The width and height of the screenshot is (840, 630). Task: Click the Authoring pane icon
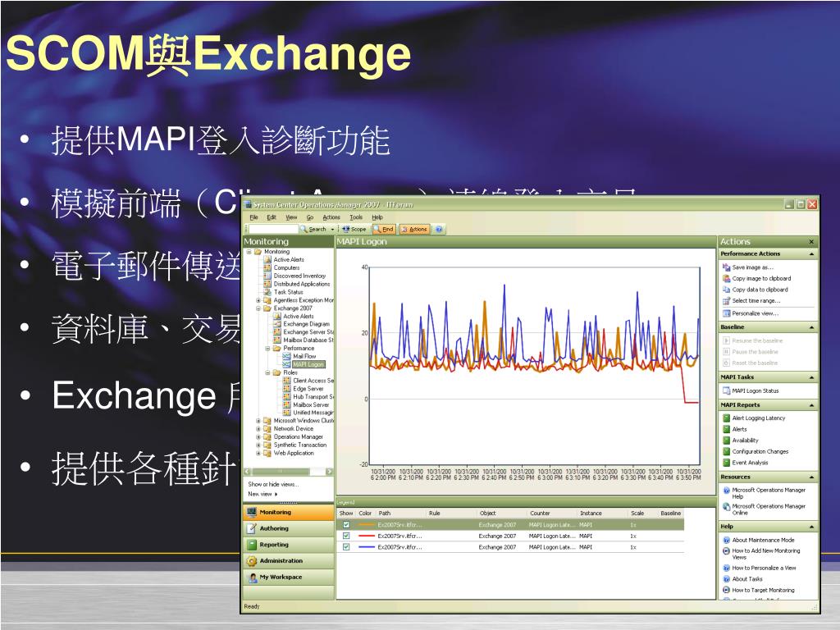click(252, 528)
